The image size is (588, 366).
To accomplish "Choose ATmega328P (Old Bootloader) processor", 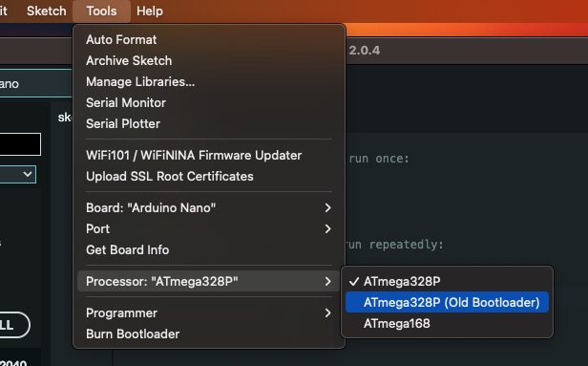I will point(447,303).
